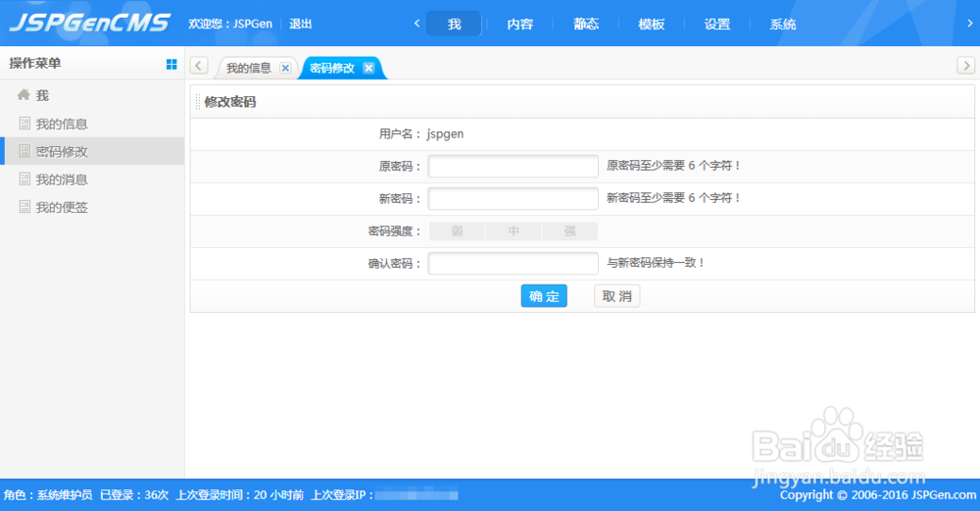The height and width of the screenshot is (511, 980).
Task: Click the JSPGenCMS logo
Action: coord(89,24)
